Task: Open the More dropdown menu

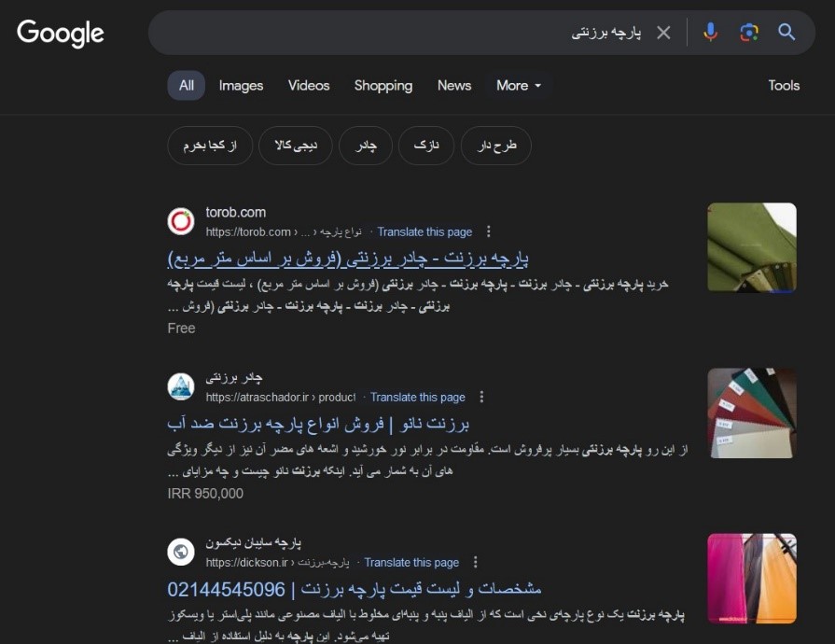Action: click(x=519, y=85)
